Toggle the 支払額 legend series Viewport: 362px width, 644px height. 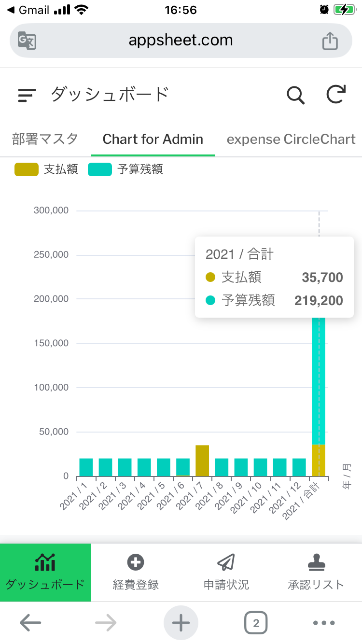(46, 169)
